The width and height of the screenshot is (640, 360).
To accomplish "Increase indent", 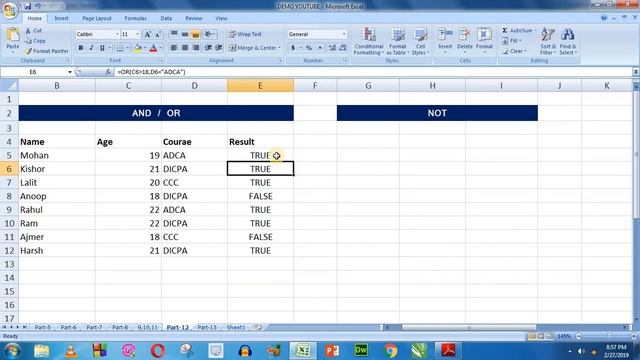I will [x=219, y=48].
